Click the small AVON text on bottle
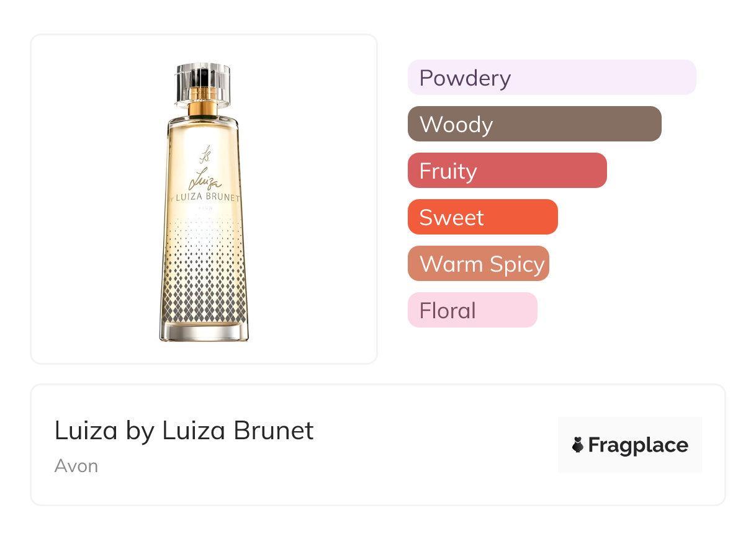 (205, 208)
